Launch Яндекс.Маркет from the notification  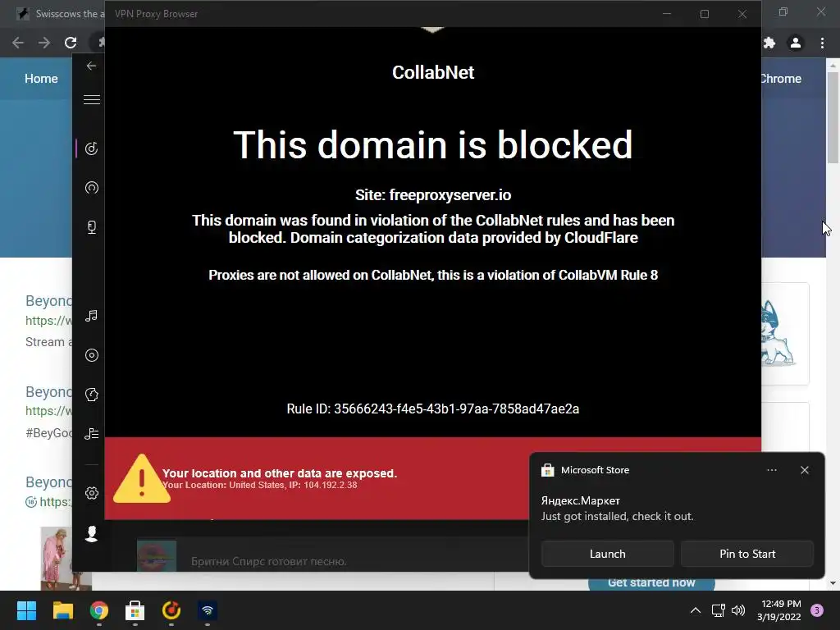click(x=608, y=554)
